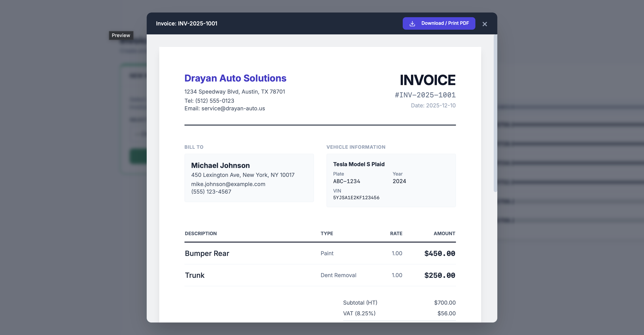Click the service@drayan-auto.us email line
This screenshot has width=644, height=335.
[x=225, y=108]
